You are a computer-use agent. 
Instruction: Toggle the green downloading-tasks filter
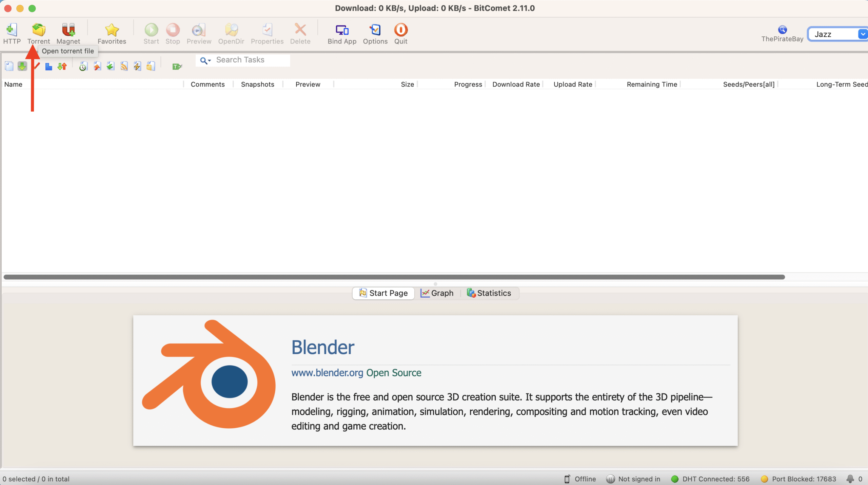pyautogui.click(x=22, y=67)
